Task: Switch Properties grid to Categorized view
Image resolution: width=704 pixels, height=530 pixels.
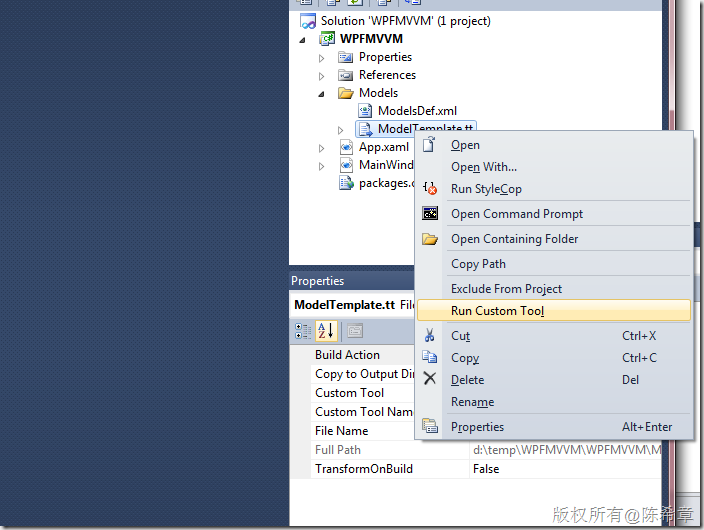Action: [x=303, y=331]
